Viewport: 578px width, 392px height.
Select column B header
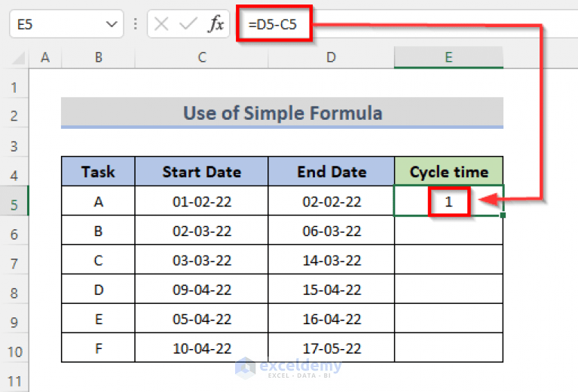coord(98,57)
